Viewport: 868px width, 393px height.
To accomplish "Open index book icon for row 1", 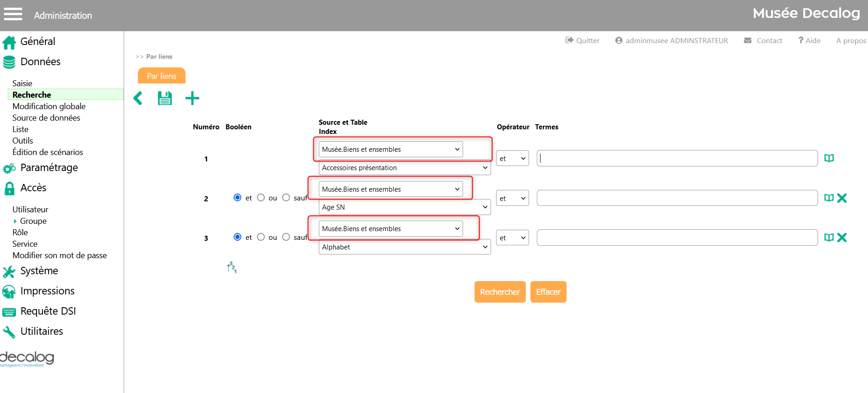I will pyautogui.click(x=829, y=158).
